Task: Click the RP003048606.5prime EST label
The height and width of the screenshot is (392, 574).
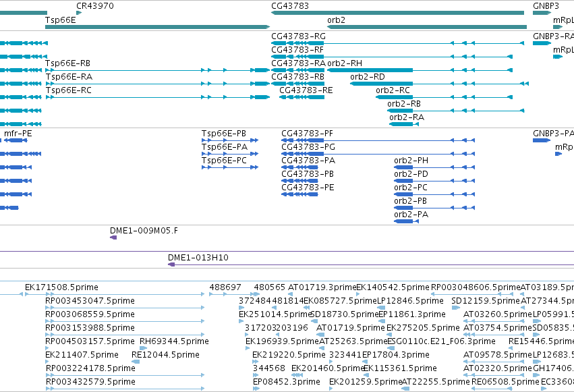Action: point(476,287)
